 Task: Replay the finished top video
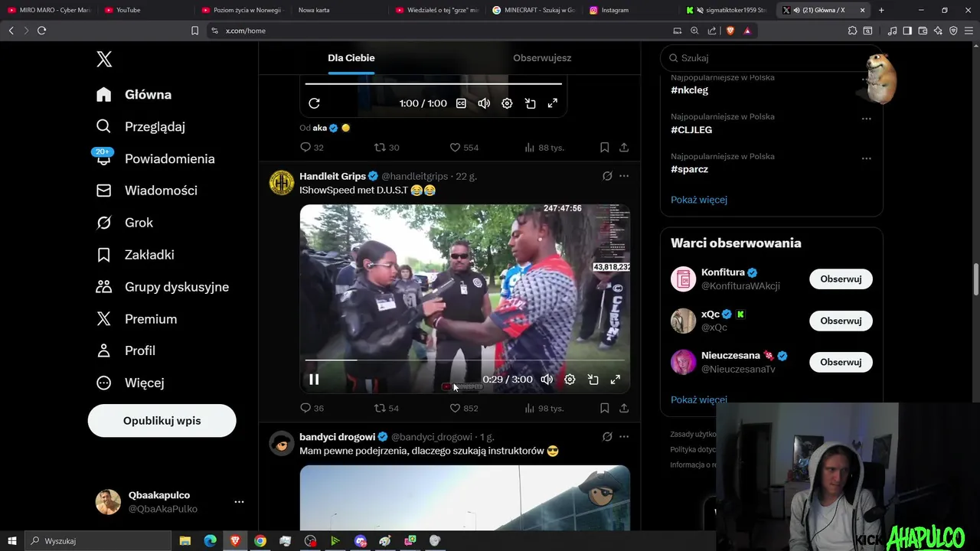pos(314,103)
